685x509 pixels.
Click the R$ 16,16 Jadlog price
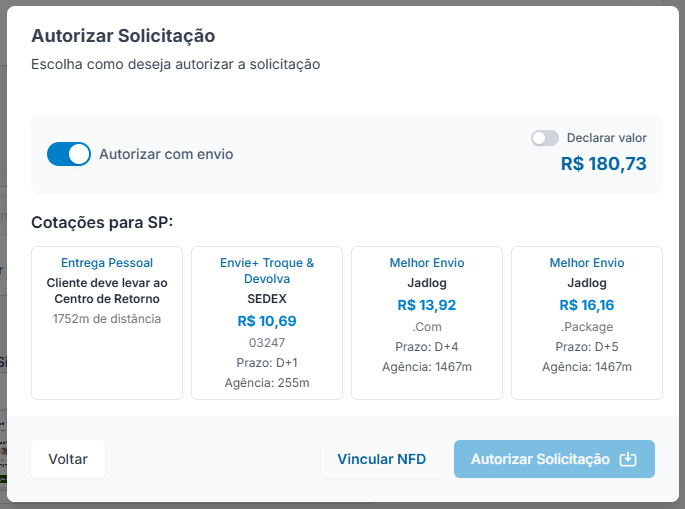(587, 305)
